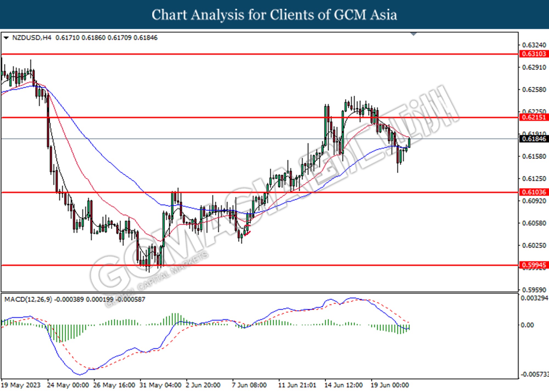Click the OHLC values 0.61710 0.61860 0.61709 0.61846

[x=107, y=38]
